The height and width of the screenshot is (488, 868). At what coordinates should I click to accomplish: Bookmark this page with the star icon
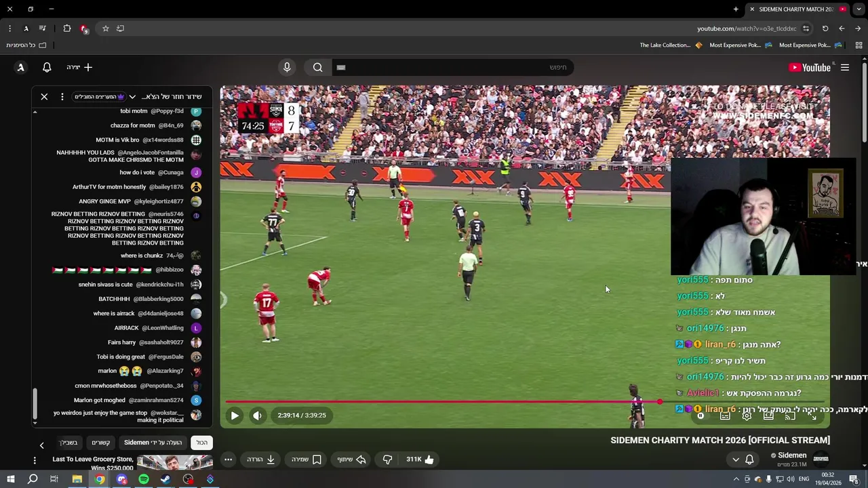pos(105,28)
